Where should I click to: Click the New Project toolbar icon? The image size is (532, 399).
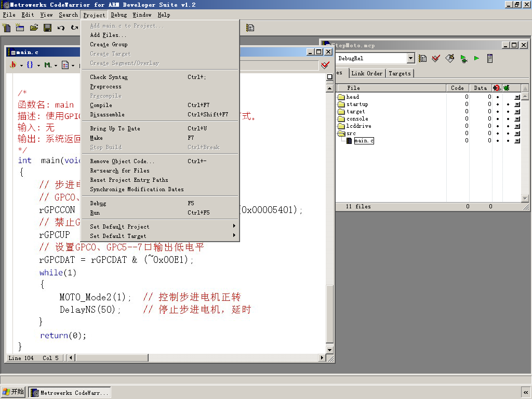(20, 28)
